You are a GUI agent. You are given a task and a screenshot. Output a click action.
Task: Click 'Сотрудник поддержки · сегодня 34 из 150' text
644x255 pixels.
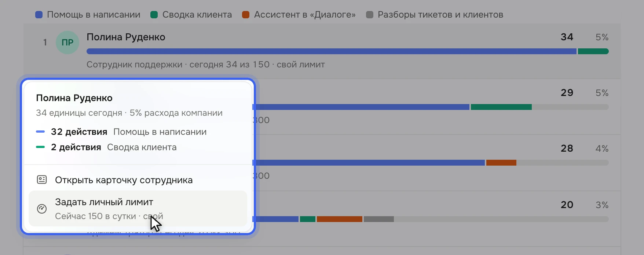[x=178, y=64]
